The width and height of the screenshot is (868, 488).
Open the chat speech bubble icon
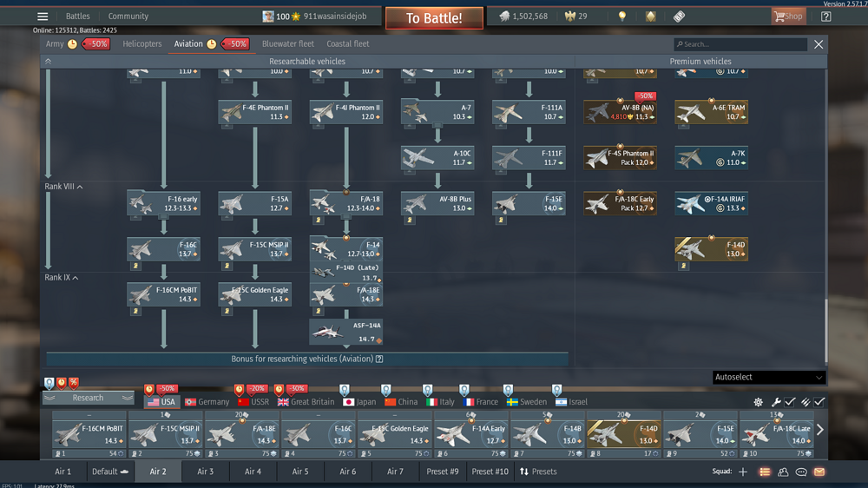tap(801, 472)
